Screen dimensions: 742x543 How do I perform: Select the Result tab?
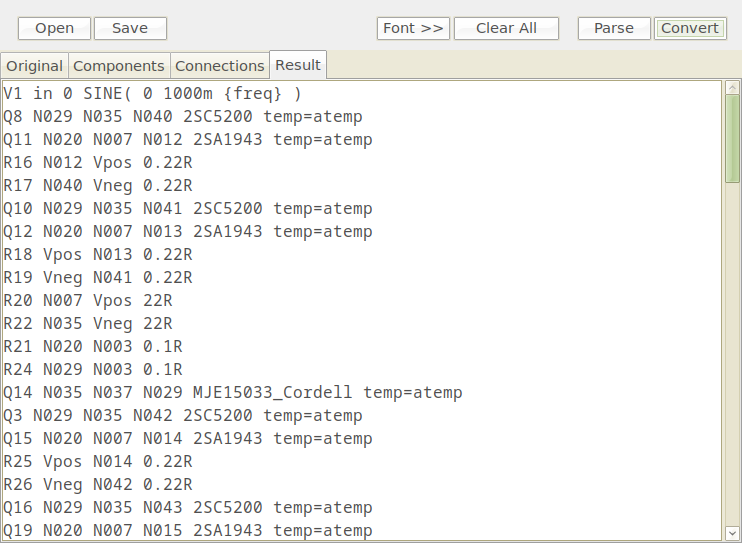pyautogui.click(x=298, y=65)
